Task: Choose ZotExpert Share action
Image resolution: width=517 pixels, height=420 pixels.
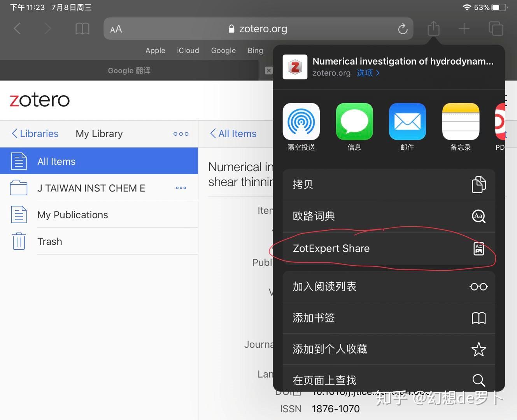Action: point(389,248)
